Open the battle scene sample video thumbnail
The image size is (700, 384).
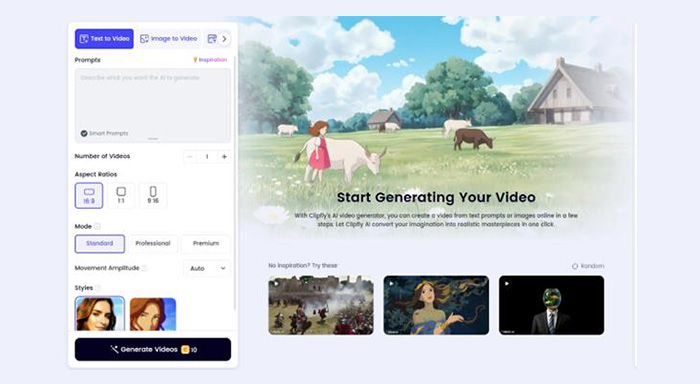click(321, 305)
